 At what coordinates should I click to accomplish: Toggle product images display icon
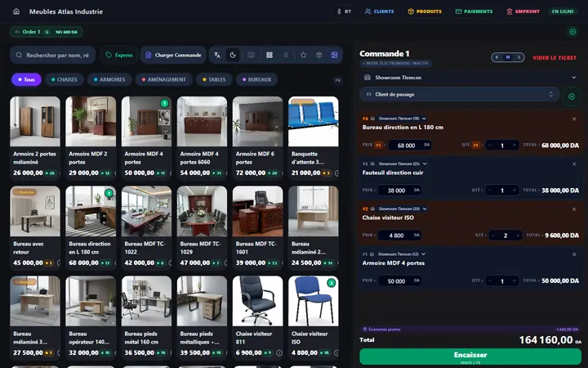[335, 56]
